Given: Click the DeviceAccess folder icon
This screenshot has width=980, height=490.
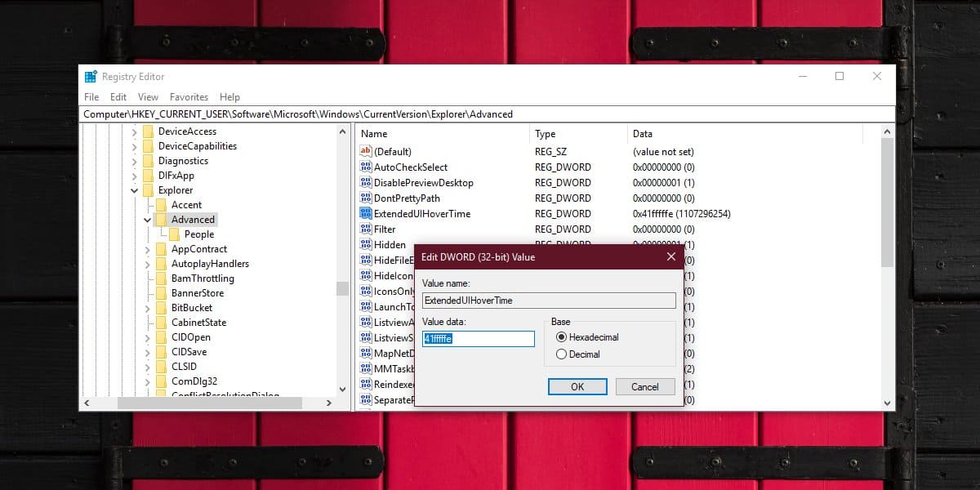Looking at the screenshot, I should click(x=148, y=131).
